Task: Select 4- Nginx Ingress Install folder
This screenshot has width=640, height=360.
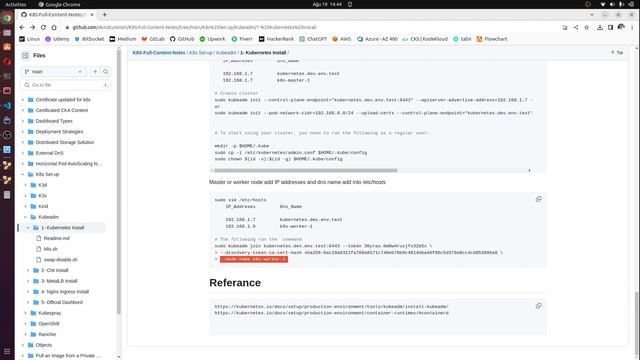Action: [x=64, y=291]
